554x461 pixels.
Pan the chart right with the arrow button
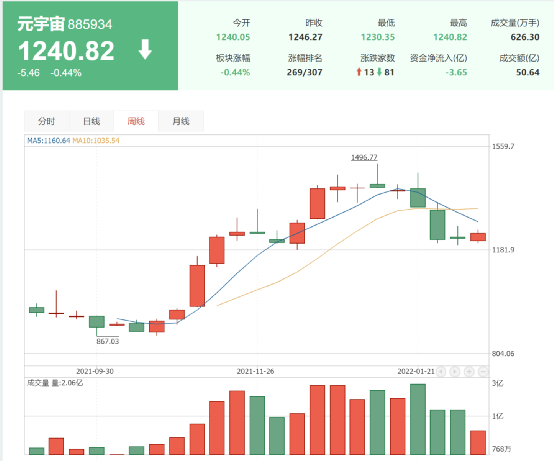coord(455,371)
